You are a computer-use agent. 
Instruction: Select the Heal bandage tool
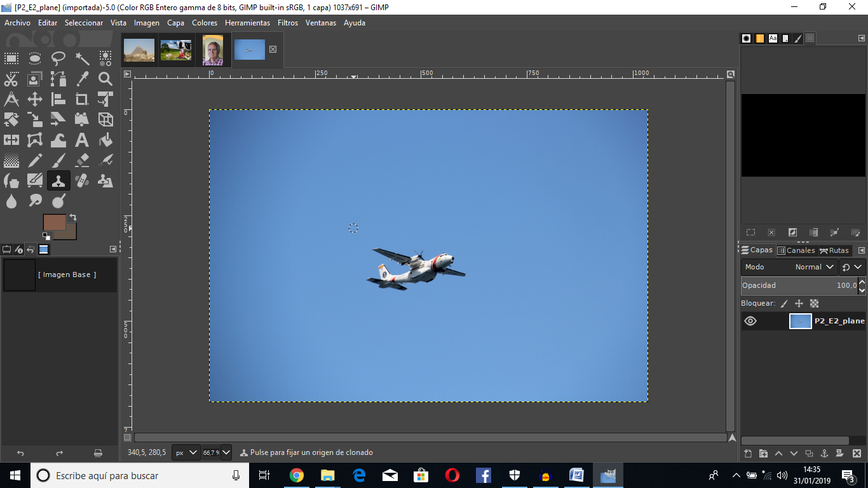click(82, 181)
